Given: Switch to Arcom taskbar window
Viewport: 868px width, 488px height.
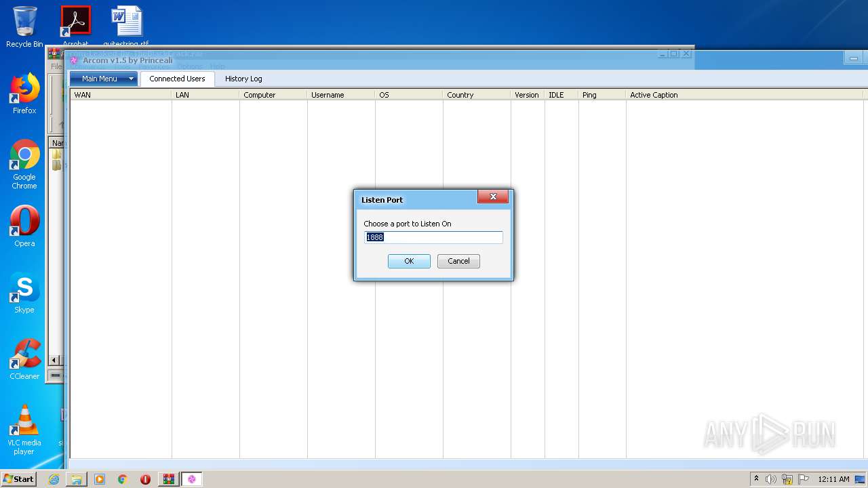Looking at the screenshot, I should coord(192,479).
